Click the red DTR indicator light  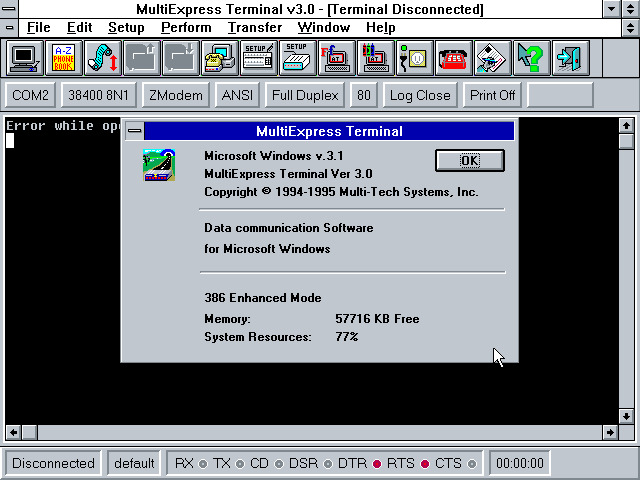pos(377,464)
